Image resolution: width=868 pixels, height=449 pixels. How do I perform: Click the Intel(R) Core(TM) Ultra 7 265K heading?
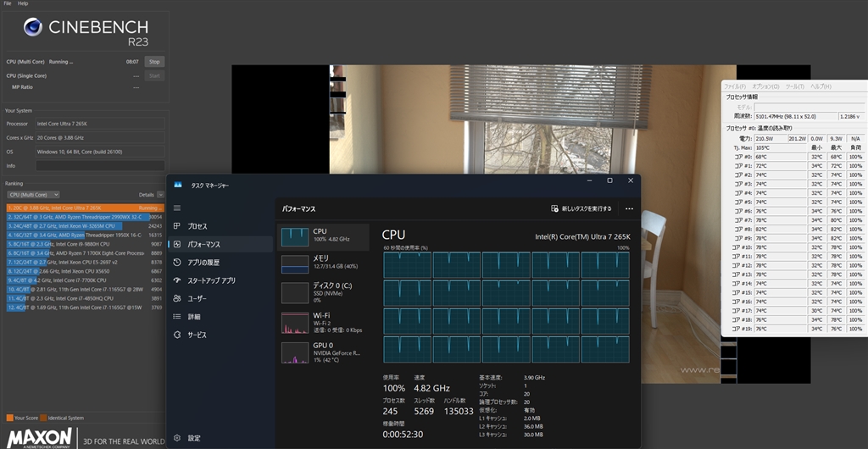point(582,236)
